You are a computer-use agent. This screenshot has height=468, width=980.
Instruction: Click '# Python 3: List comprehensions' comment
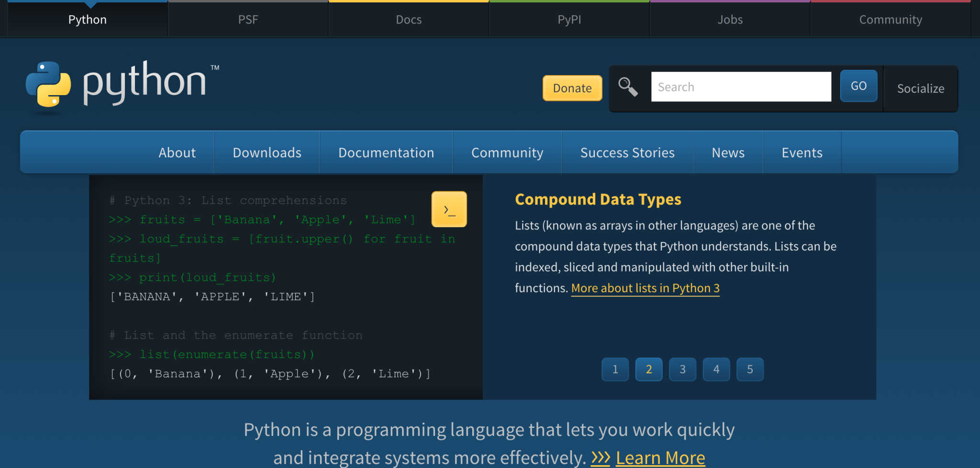228,200
